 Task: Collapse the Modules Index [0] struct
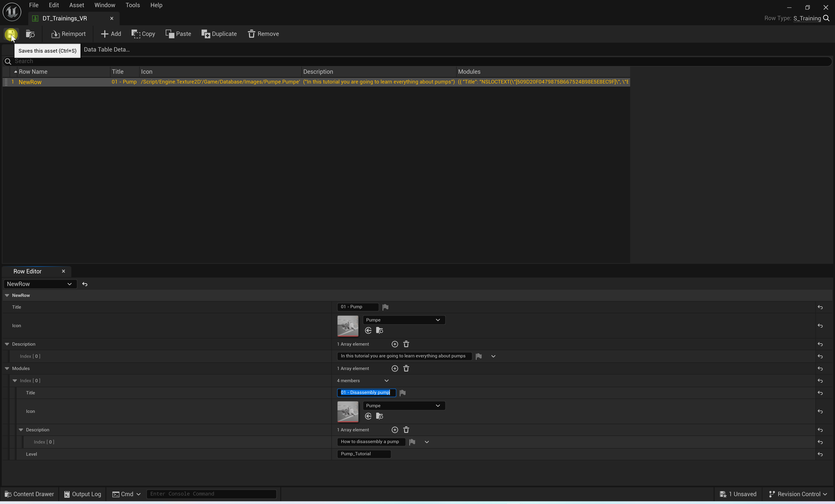(x=15, y=381)
